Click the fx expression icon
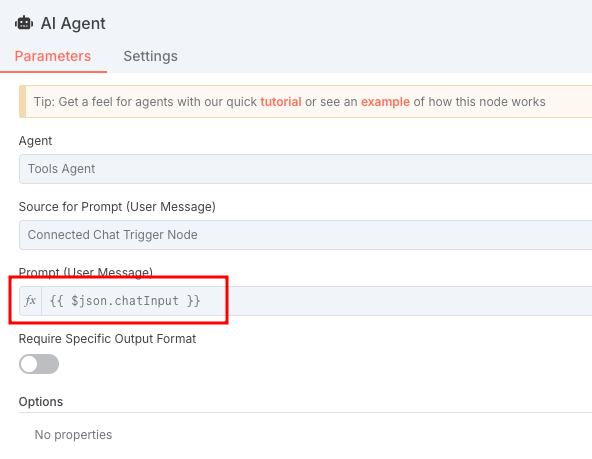Viewport: 592px width, 459px height. 30,301
